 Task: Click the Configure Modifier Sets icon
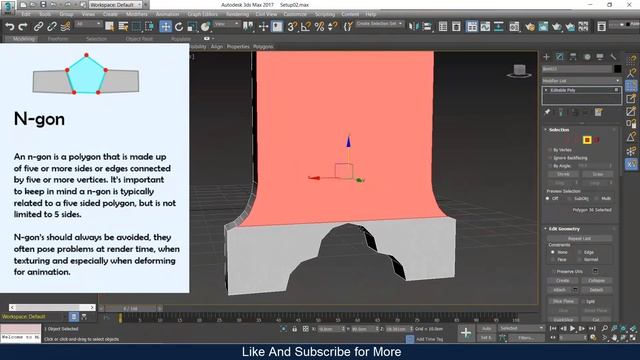[x=598, y=112]
